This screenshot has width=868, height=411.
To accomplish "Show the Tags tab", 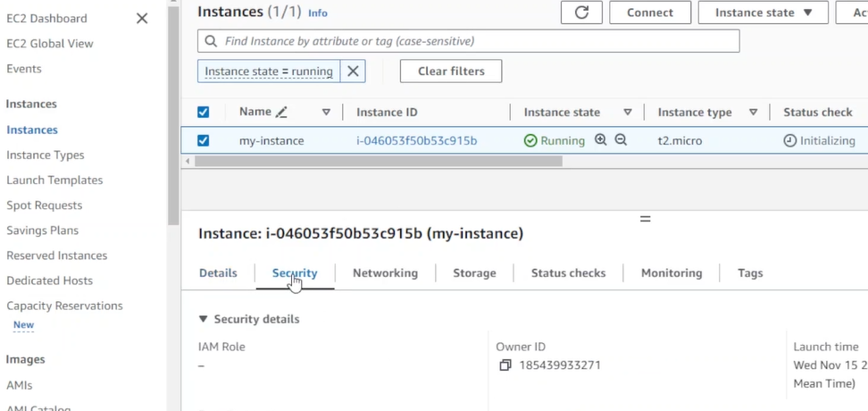I will pos(750,273).
